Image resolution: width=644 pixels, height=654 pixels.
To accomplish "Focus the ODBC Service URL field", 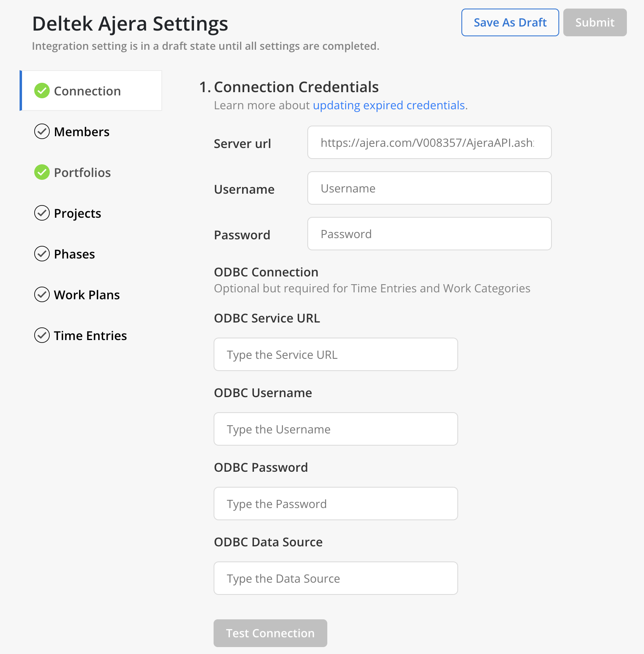I will point(335,354).
